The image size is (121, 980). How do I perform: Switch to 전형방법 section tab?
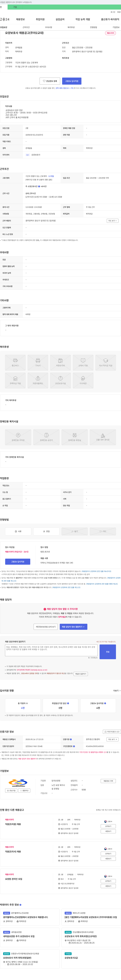pyautogui.click(x=94, y=27)
